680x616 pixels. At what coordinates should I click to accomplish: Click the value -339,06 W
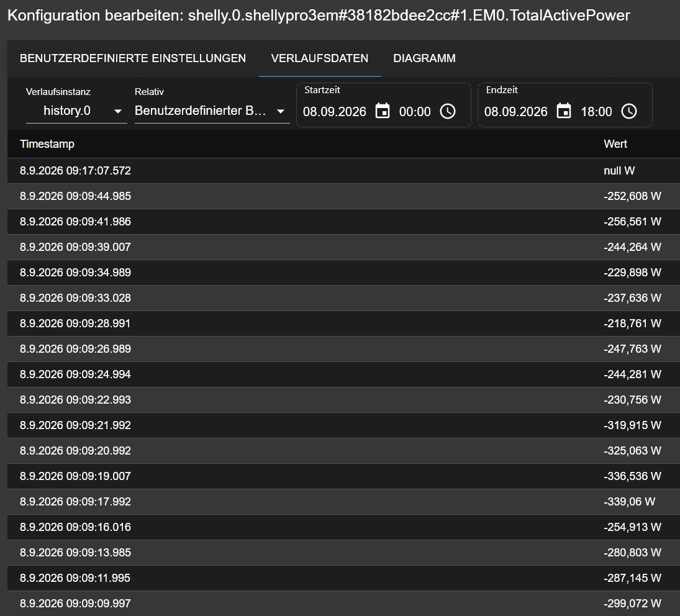(629, 502)
